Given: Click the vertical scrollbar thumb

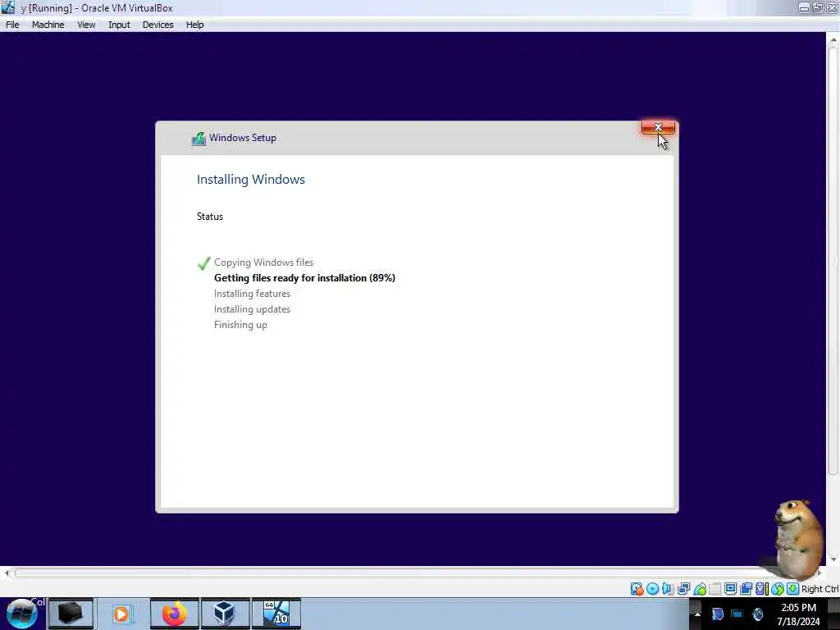Looking at the screenshot, I should pos(833,261).
